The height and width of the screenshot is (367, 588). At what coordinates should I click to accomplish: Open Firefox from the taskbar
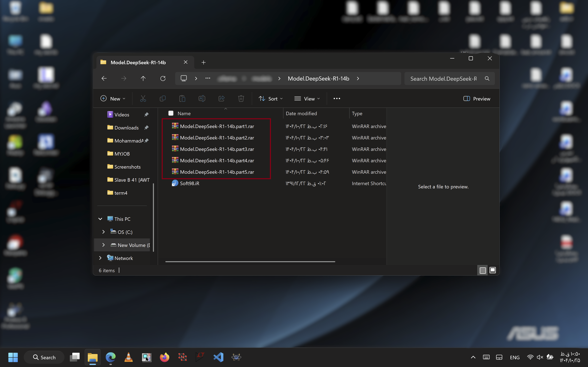pos(165,357)
